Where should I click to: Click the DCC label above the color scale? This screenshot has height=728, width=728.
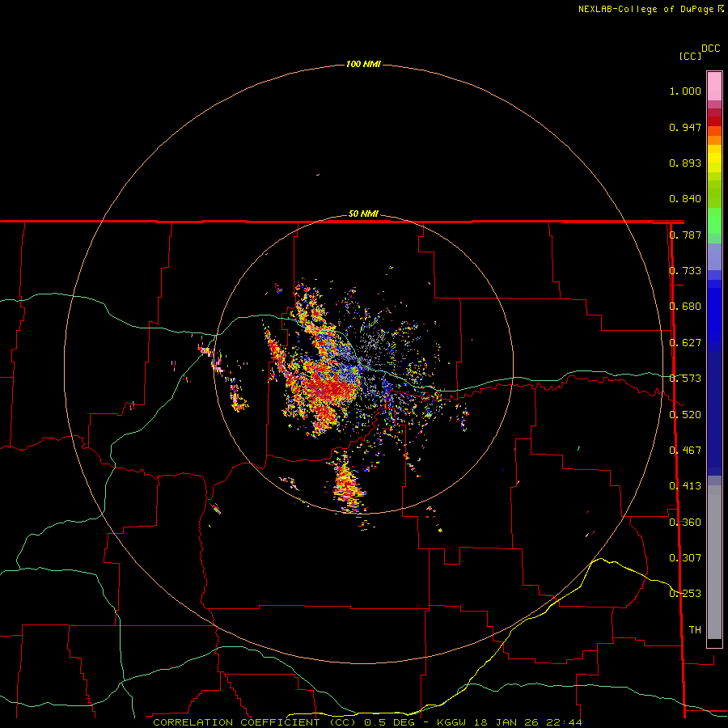coord(710,49)
